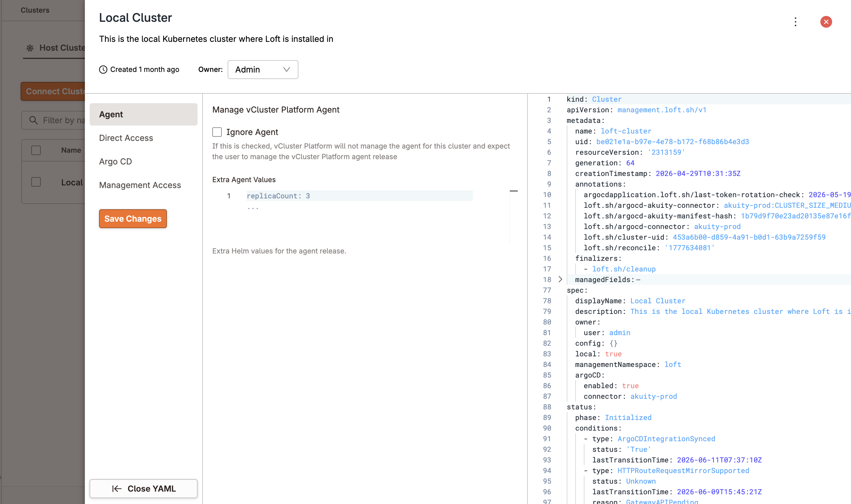Click the uid value be021e1a
The image size is (851, 504).
673,142
